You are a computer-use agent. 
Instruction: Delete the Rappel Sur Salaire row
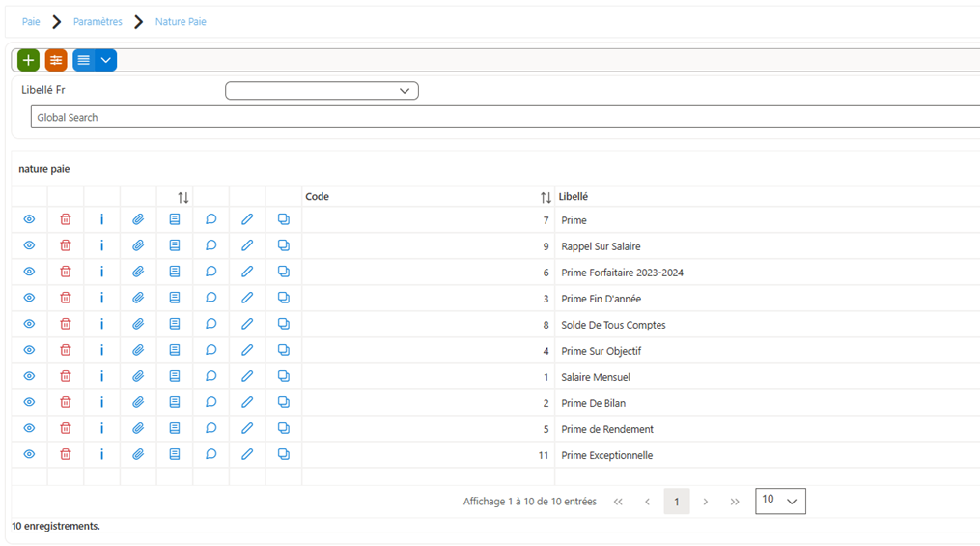(65, 245)
